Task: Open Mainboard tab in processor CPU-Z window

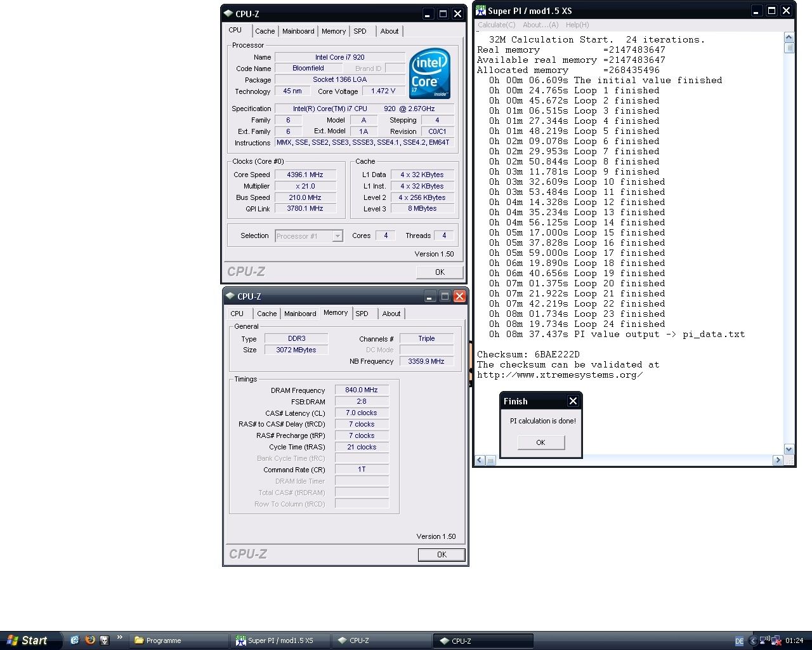Action: pyautogui.click(x=298, y=31)
